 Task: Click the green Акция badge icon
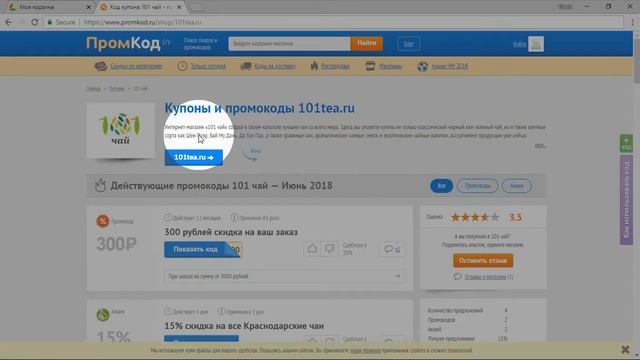pyautogui.click(x=102, y=314)
